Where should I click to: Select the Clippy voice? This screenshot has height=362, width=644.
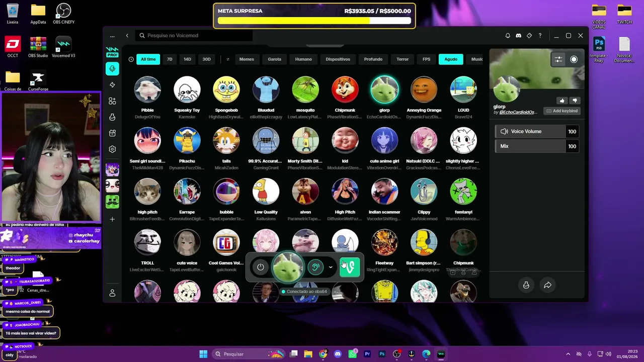click(x=424, y=192)
